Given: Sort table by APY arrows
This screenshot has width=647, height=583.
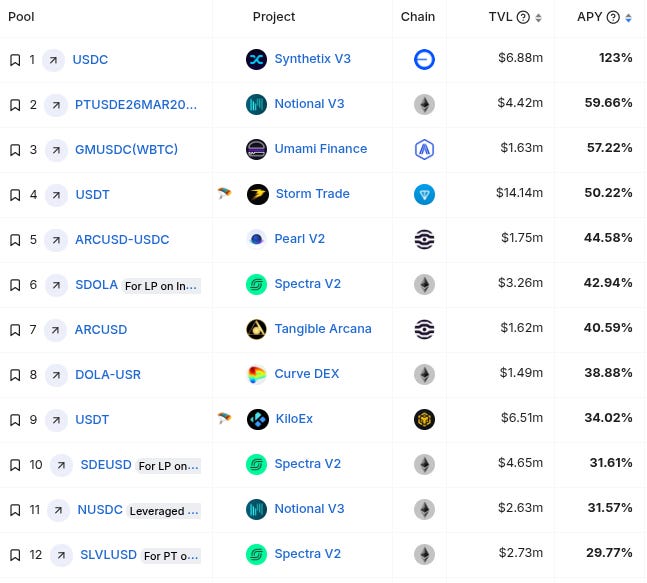Looking at the screenshot, I should pyautogui.click(x=628, y=18).
